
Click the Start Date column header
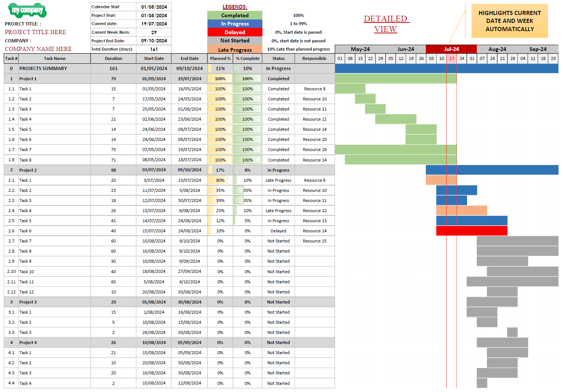(154, 58)
